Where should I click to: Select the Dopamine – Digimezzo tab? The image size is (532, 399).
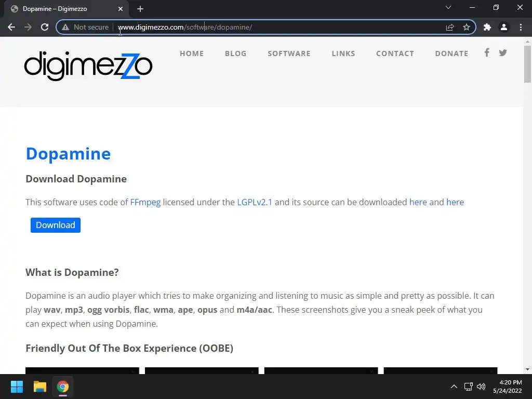[x=66, y=9]
